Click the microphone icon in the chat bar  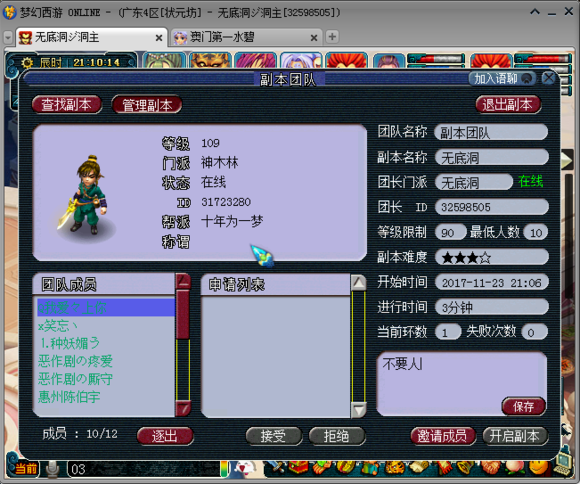coord(52,469)
